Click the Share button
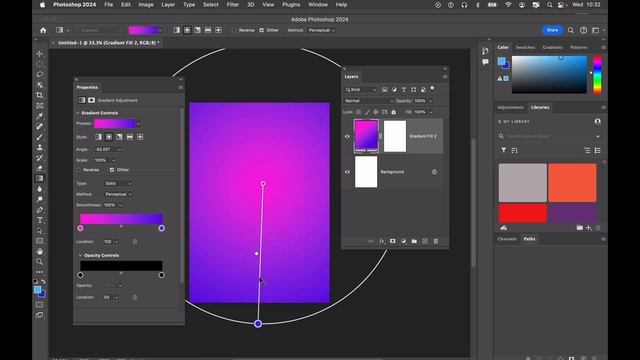The height and width of the screenshot is (360, 640). point(552,30)
